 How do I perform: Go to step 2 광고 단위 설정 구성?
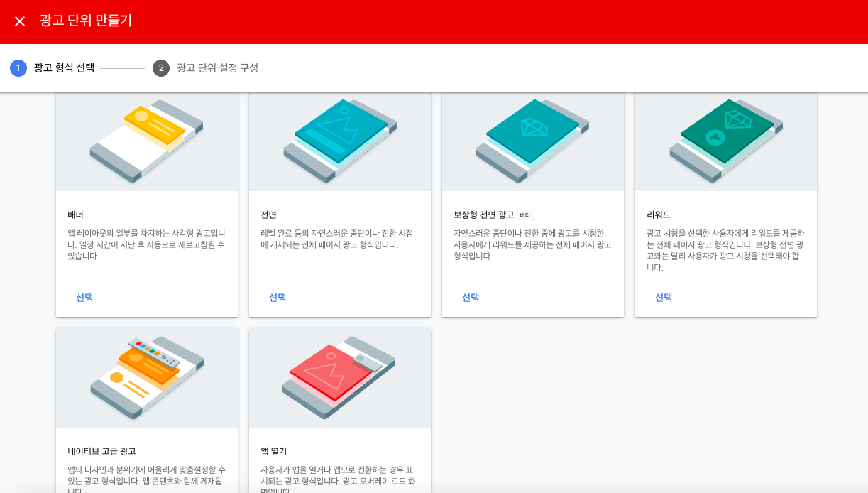coord(206,68)
